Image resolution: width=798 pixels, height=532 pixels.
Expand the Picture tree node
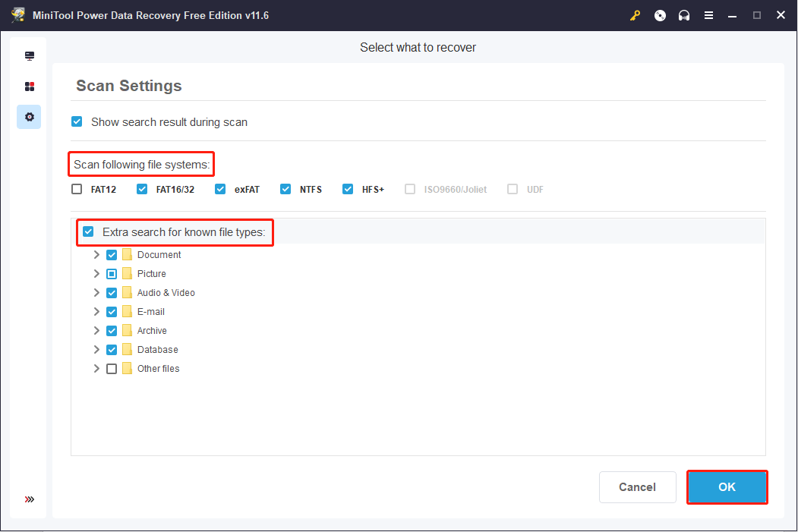96,274
